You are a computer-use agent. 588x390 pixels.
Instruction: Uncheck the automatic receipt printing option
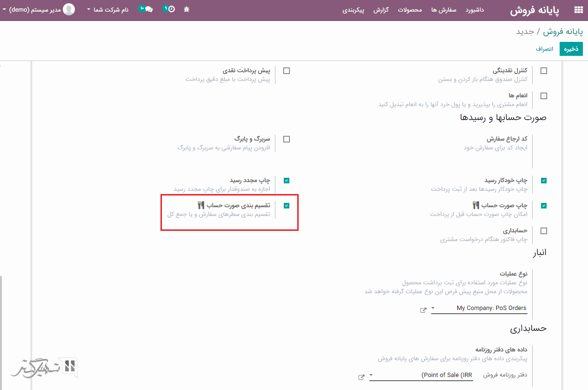coord(544,181)
